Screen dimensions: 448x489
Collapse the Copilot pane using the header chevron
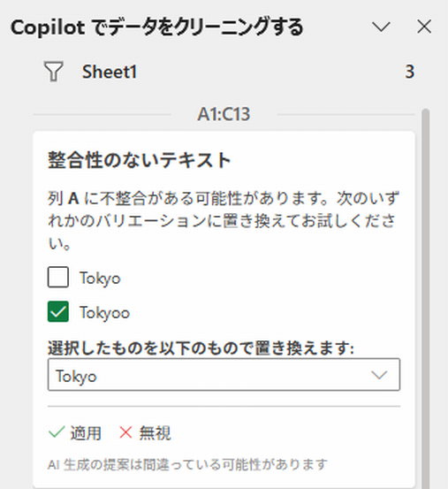(x=381, y=27)
